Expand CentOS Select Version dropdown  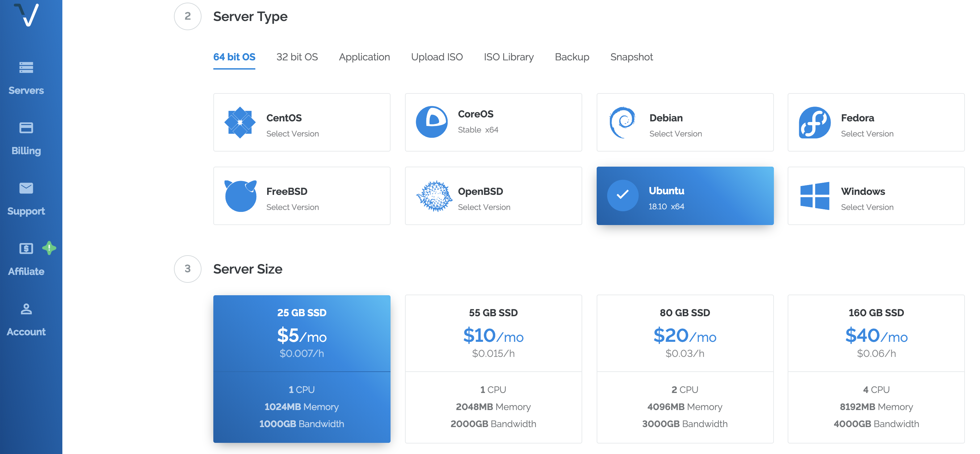(292, 134)
